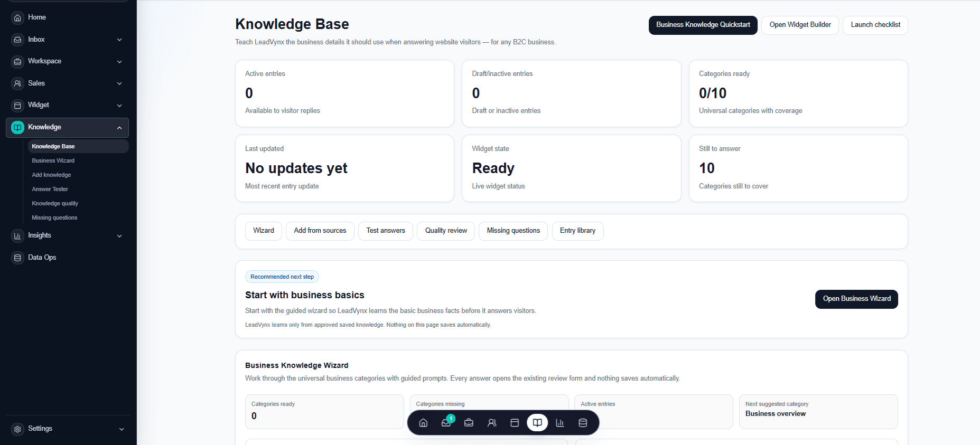Click the Business Knowledge Quickstart button
The height and width of the screenshot is (445, 980).
coord(703,25)
